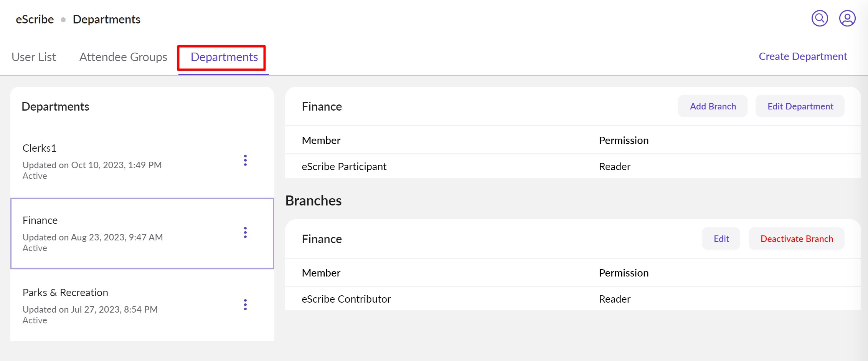Select the Parks & Recreation department
868x361 pixels.
(115, 305)
